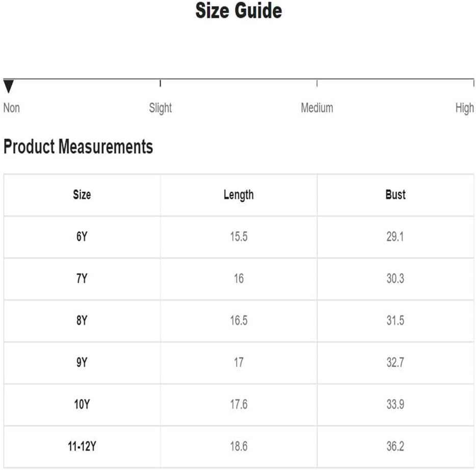The image size is (476, 470).
Task: Select the High stretch level label
Action: click(464, 108)
